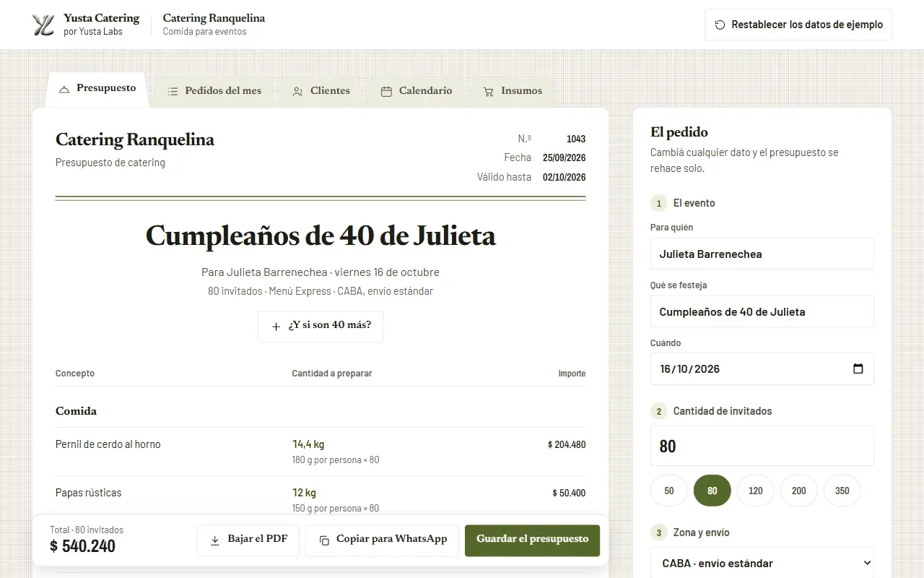Switch to Pedidos del mes tab
Viewport: 924px width, 578px height.
tap(214, 91)
